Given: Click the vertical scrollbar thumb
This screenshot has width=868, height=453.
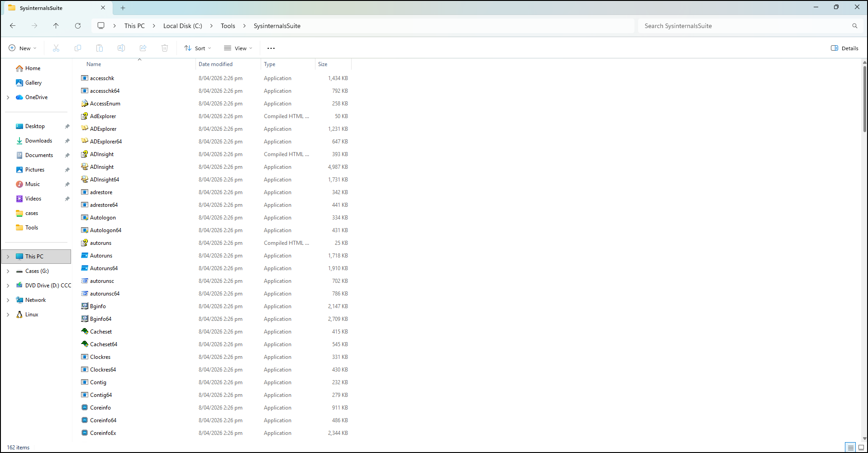Looking at the screenshot, I should point(864,99).
